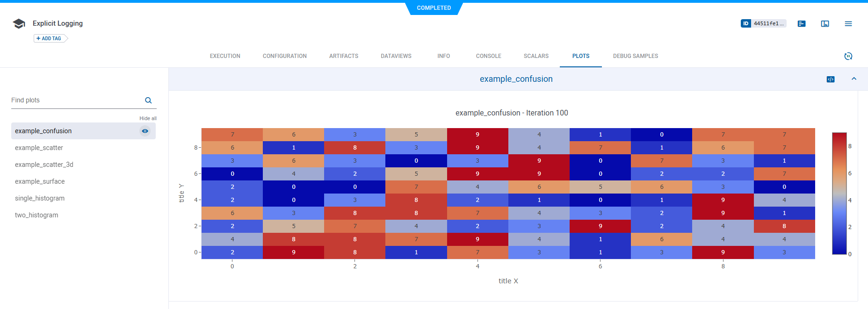Open the details view icon

click(x=802, y=24)
